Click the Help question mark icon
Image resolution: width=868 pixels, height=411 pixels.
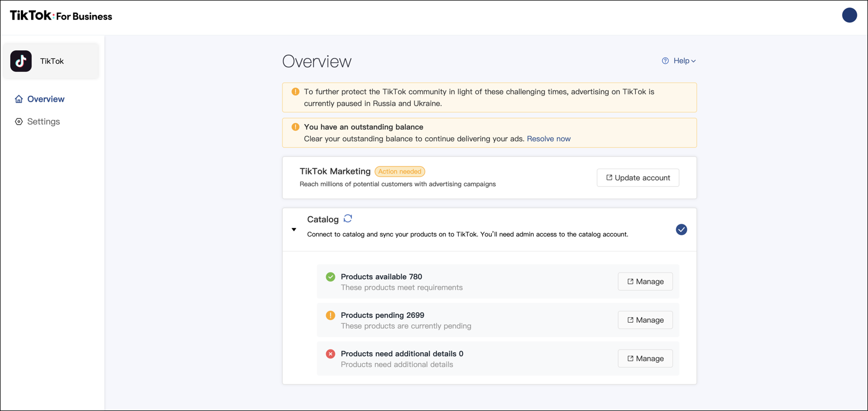coord(665,61)
